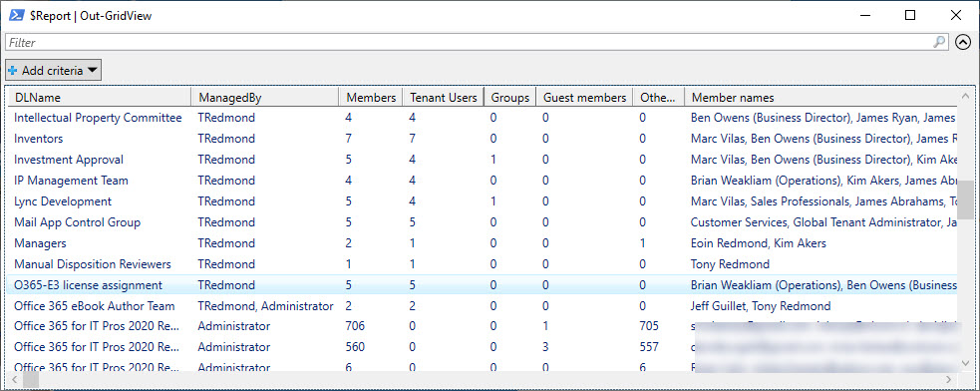Click the value 557 in the Othe... column
Screen dimensions: 980x391
point(649,346)
